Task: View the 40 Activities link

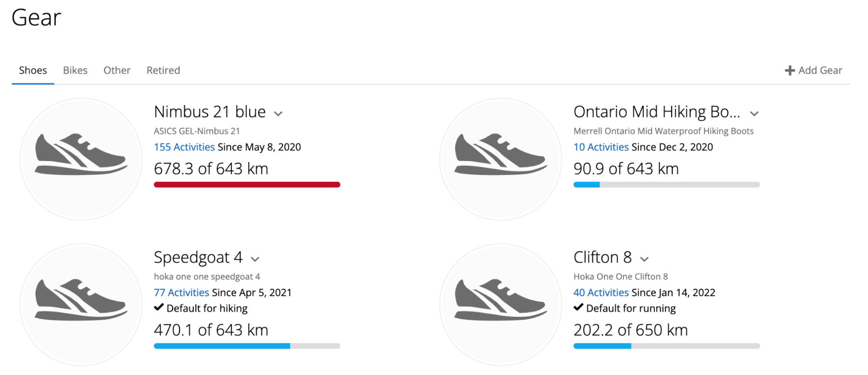Action: pos(601,293)
